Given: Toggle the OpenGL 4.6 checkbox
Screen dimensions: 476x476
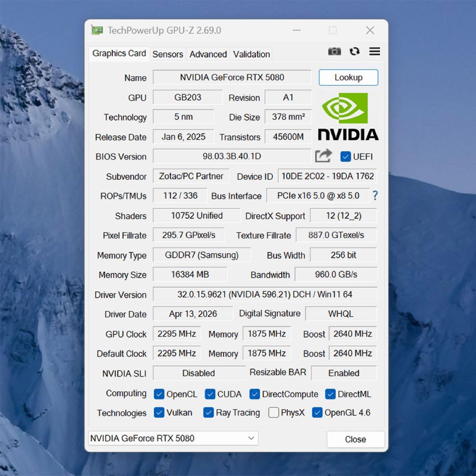Looking at the screenshot, I should click(x=317, y=413).
